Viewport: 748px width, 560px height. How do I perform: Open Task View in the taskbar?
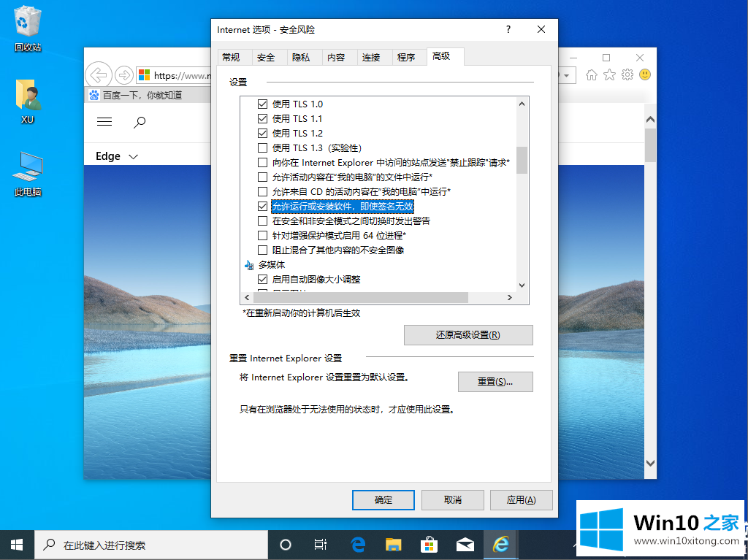(x=321, y=545)
